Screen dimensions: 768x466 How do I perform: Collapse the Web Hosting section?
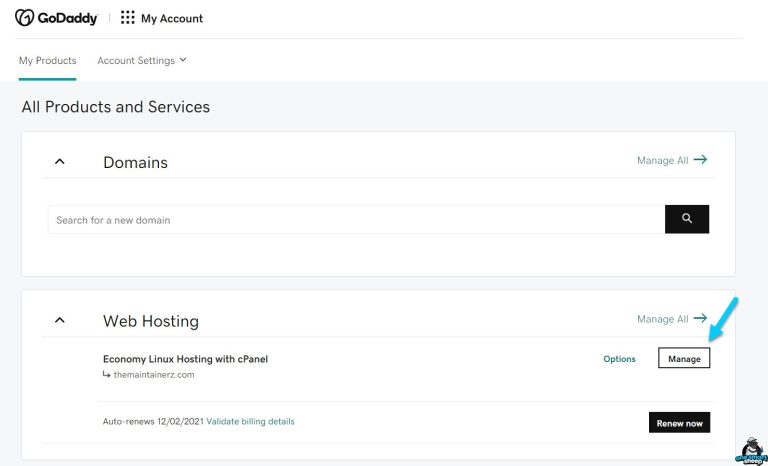60,320
